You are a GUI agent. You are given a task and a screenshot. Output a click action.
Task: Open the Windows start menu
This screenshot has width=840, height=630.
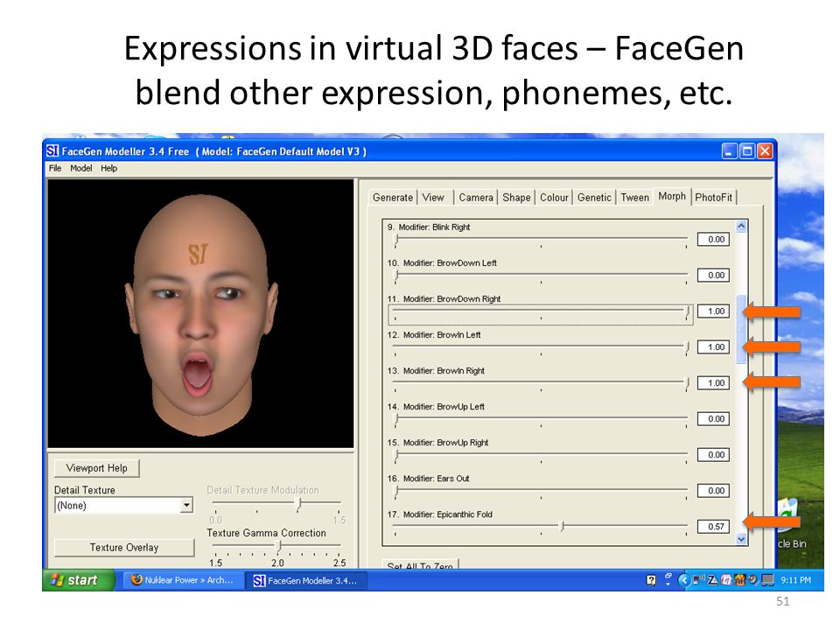(x=79, y=580)
